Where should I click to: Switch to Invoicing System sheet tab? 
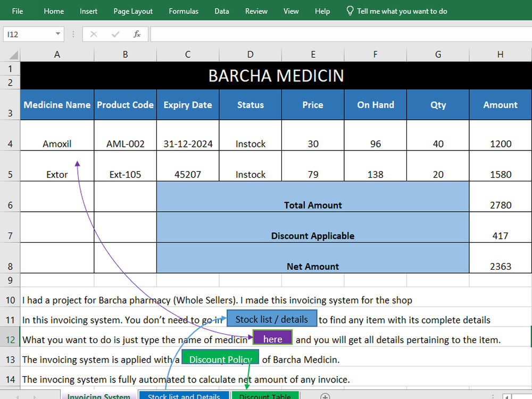pos(99,395)
